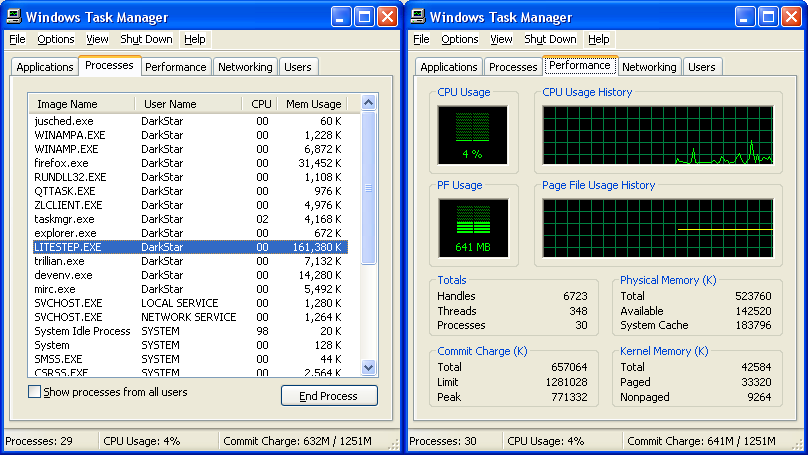Select the SMSS.EXE process row
Image resolution: width=808 pixels, height=455 pixels.
(190, 359)
